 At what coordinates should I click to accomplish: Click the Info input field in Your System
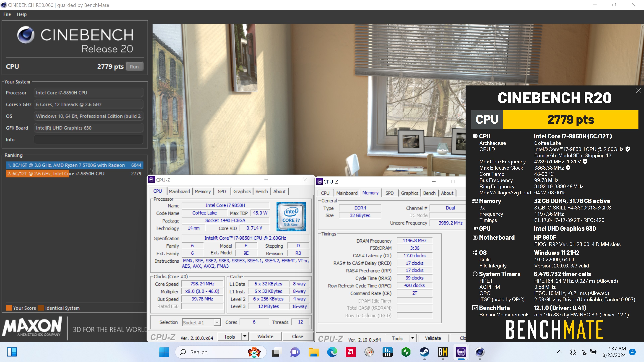(89, 140)
